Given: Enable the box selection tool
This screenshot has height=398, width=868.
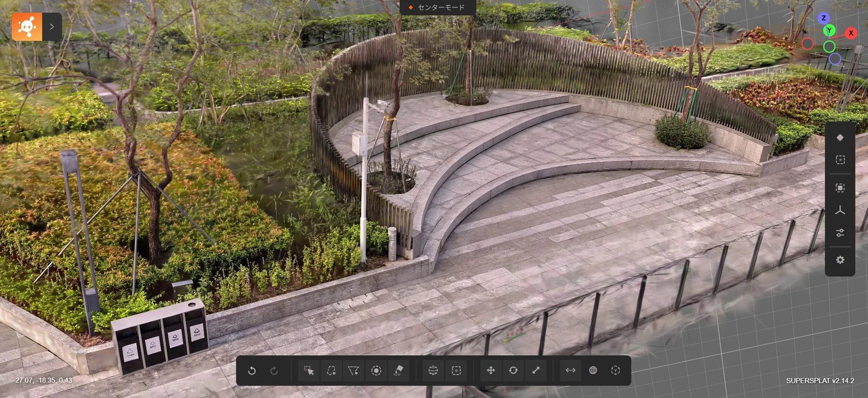Looking at the screenshot, I should click(x=456, y=371).
